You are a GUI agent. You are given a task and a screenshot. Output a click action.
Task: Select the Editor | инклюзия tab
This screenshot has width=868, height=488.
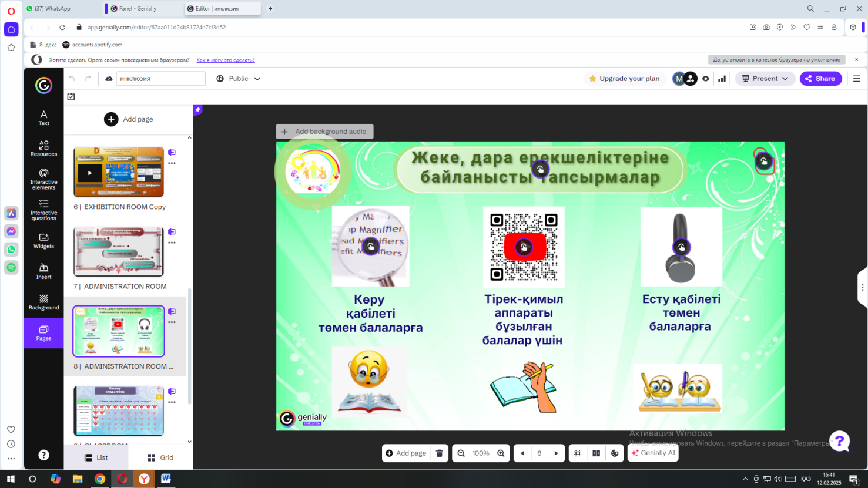pyautogui.click(x=222, y=9)
